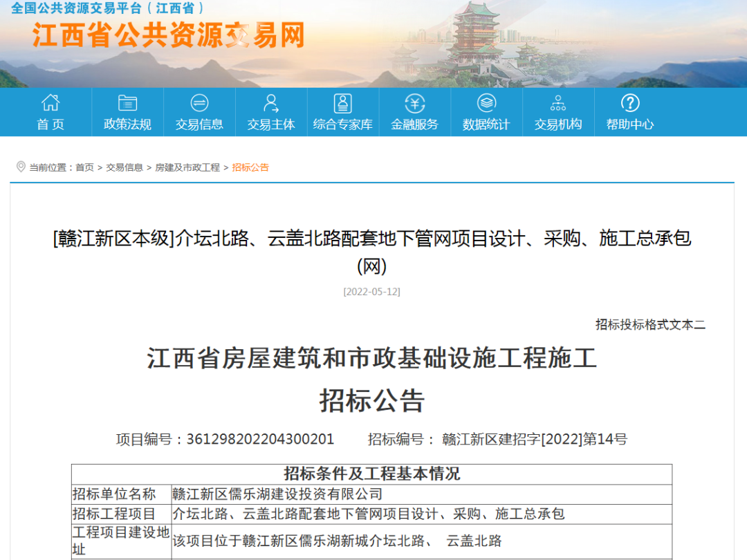Image resolution: width=747 pixels, height=560 pixels.
Task: Go to 房建及市政工程 in the breadcrumb
Action: pos(187,167)
